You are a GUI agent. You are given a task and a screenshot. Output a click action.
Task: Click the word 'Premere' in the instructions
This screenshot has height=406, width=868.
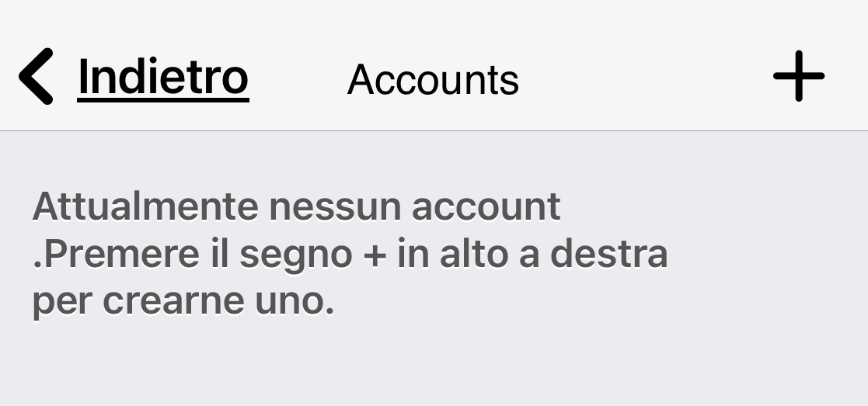[x=117, y=254]
